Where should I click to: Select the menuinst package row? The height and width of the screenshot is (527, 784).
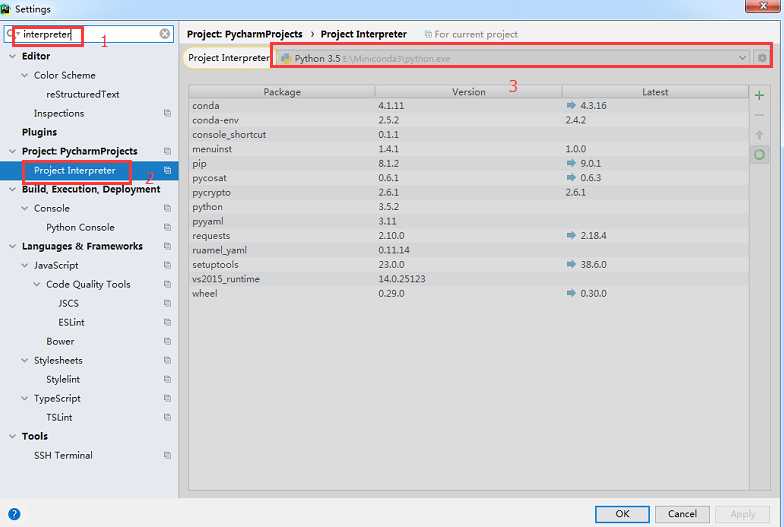click(x=468, y=149)
